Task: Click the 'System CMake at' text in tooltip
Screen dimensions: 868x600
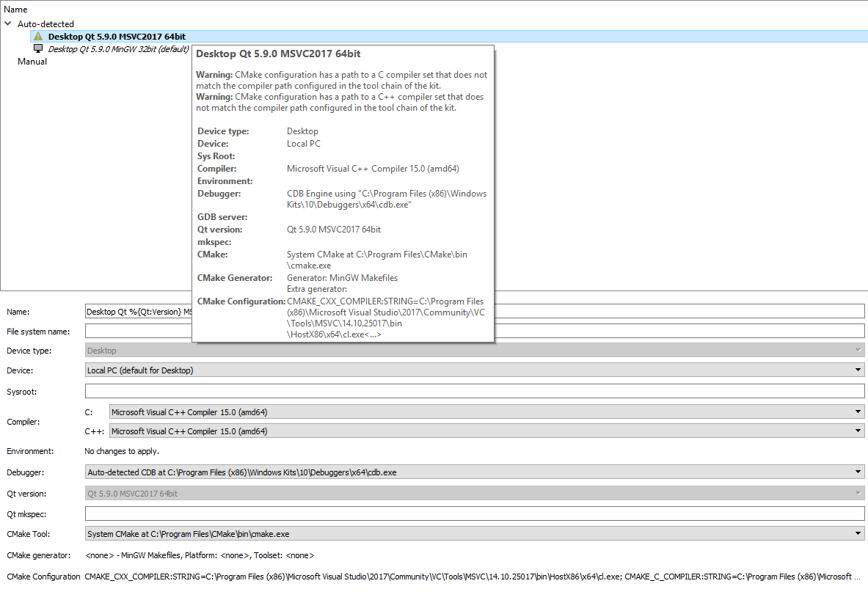Action: [x=377, y=260]
